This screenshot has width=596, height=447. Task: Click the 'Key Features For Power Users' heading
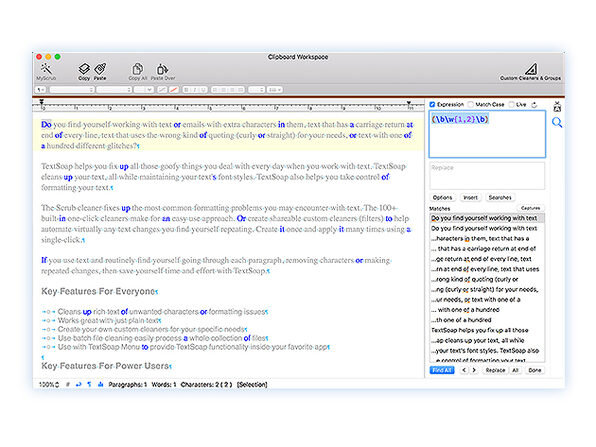coord(105,366)
